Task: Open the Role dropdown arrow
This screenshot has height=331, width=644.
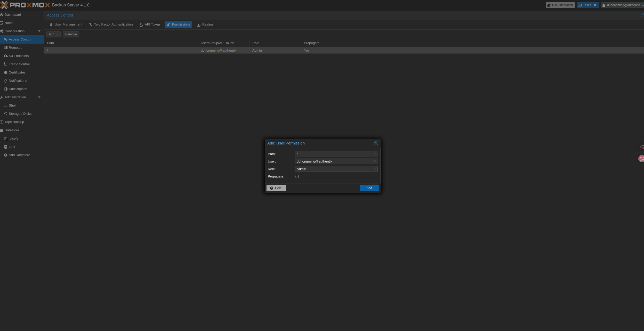Action: tap(374, 169)
